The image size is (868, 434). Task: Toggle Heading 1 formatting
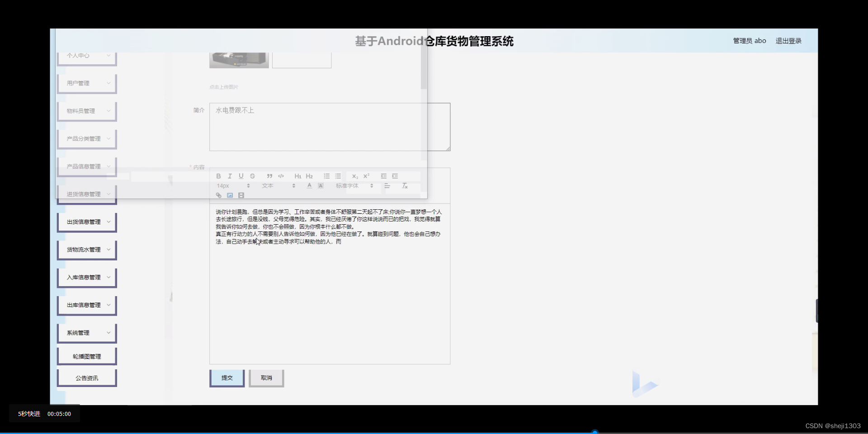point(297,176)
